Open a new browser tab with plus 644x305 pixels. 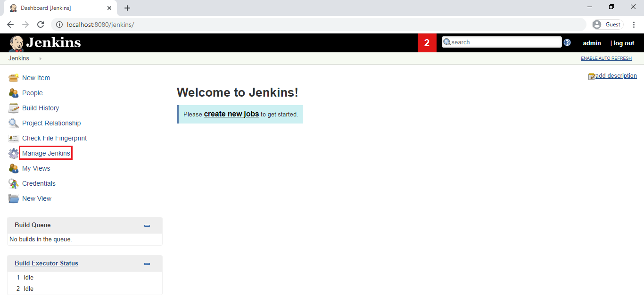127,8
